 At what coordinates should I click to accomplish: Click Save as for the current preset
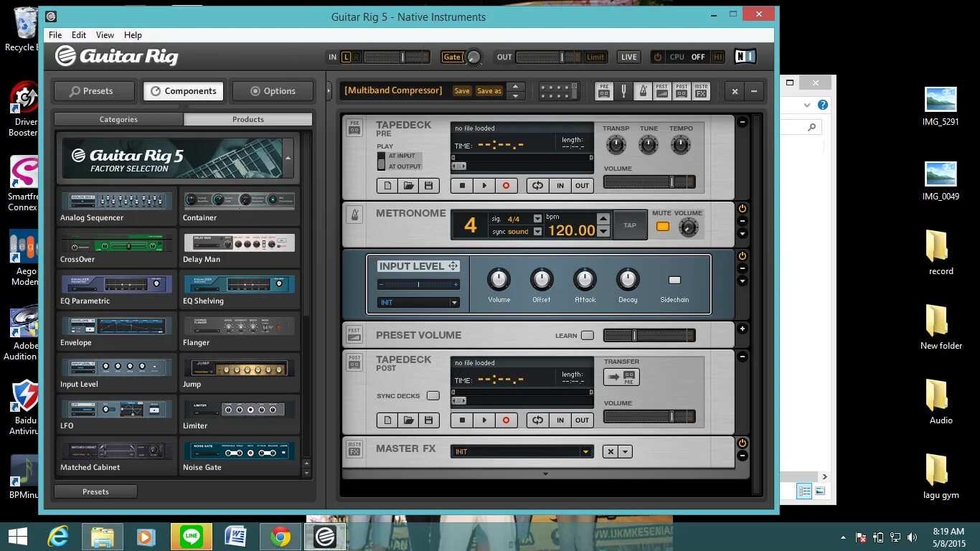click(489, 91)
